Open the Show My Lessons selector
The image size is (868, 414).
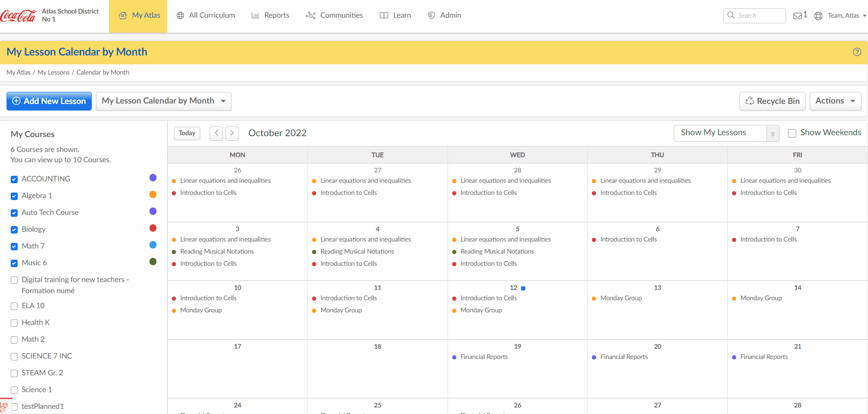pos(726,133)
